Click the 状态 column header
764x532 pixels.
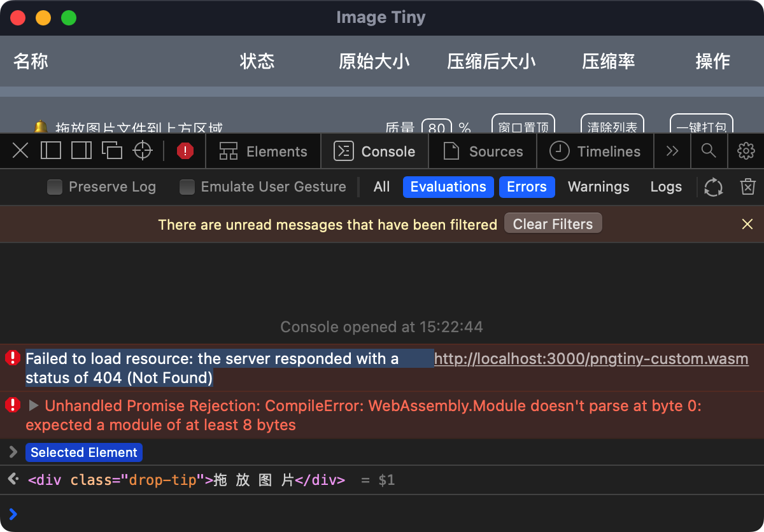[257, 62]
